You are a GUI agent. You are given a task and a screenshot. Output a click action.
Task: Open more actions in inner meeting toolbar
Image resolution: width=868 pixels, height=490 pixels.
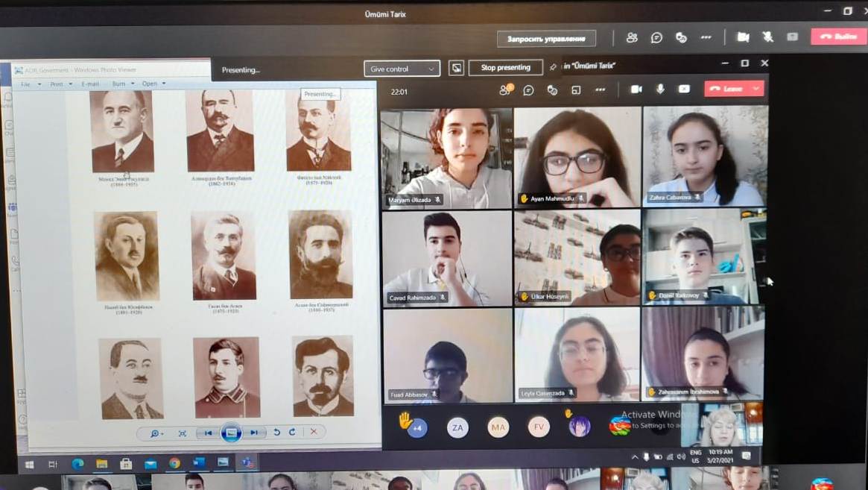point(600,89)
